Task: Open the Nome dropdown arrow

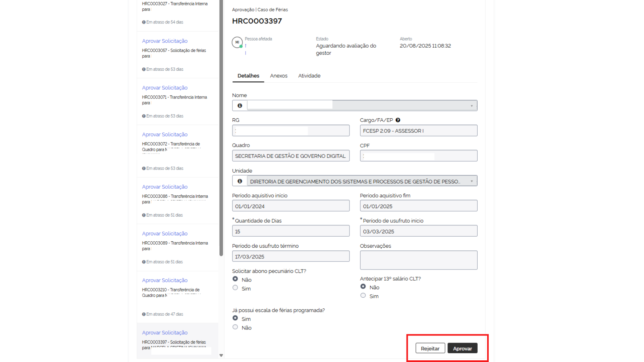Action: [x=472, y=106]
